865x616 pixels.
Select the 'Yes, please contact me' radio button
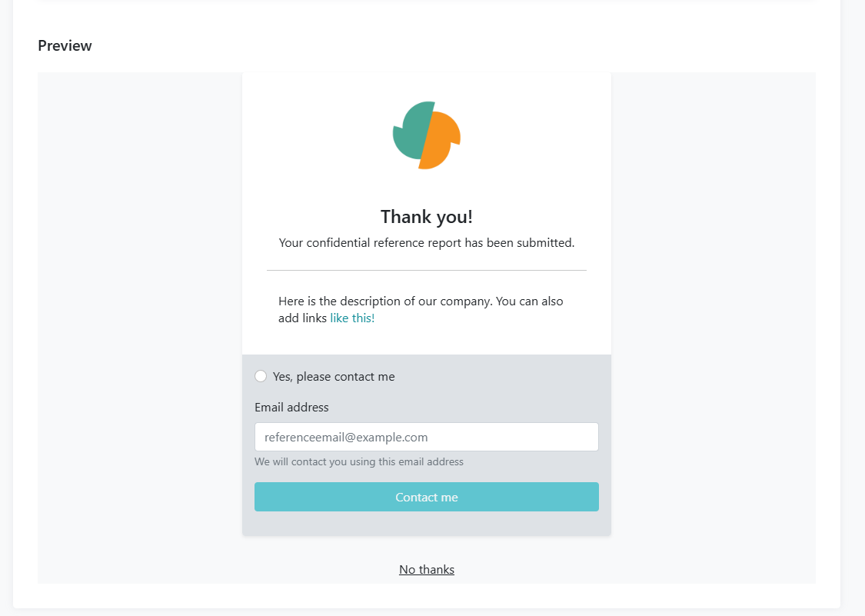point(261,376)
